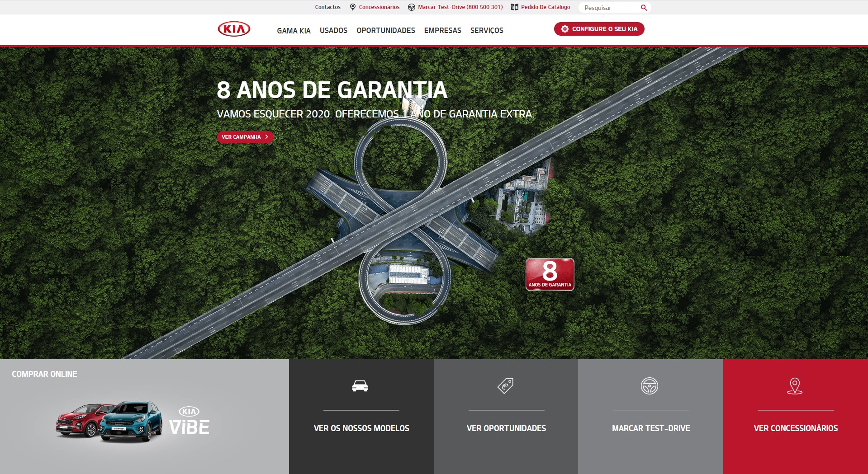Viewport: 868px width, 474px height.
Task: Click the steering wheel icon beside Marcar Test-Drive
Action: click(x=411, y=7)
